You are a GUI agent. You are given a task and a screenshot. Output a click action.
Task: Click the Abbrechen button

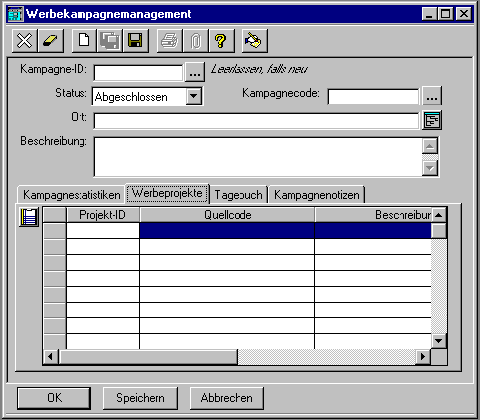(x=227, y=398)
